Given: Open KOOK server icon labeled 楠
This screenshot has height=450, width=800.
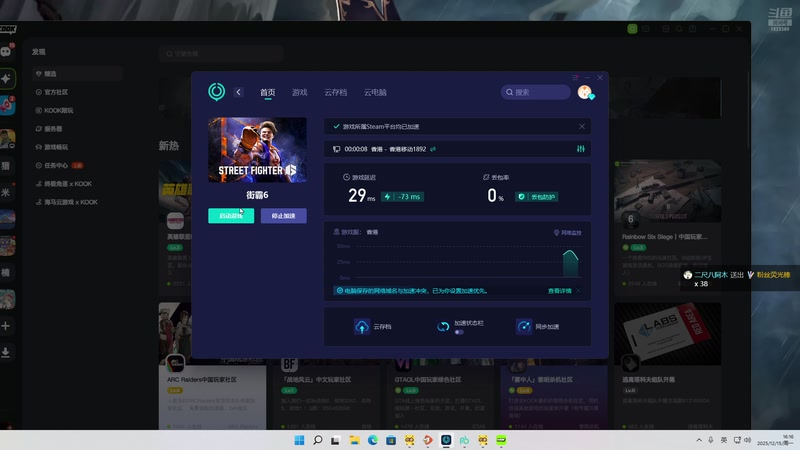Looking at the screenshot, I should (6, 272).
